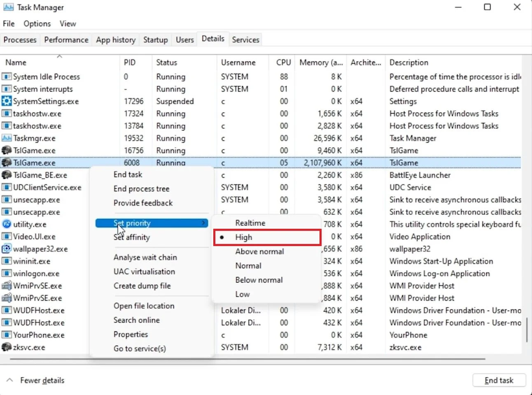The width and height of the screenshot is (532, 395).
Task: Click the End task button
Action: coord(499,380)
